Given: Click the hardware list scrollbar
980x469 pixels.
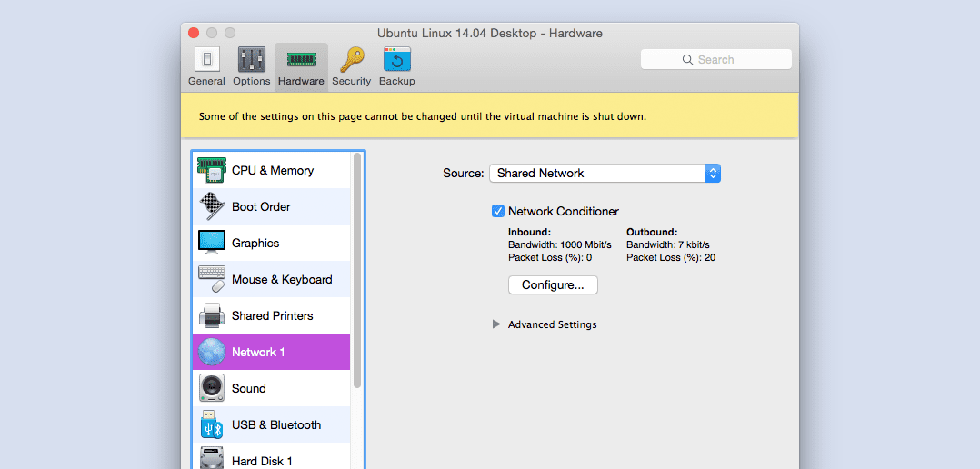Looking at the screenshot, I should (x=357, y=271).
